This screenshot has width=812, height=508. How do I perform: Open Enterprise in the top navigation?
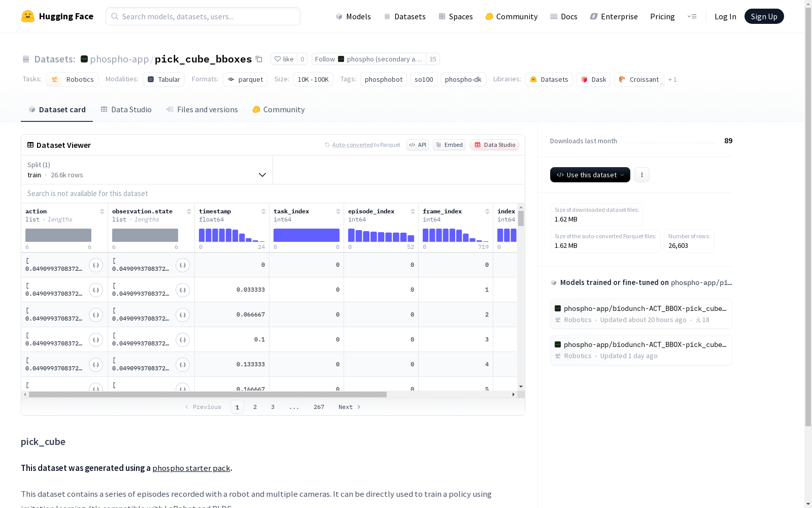[x=614, y=16]
